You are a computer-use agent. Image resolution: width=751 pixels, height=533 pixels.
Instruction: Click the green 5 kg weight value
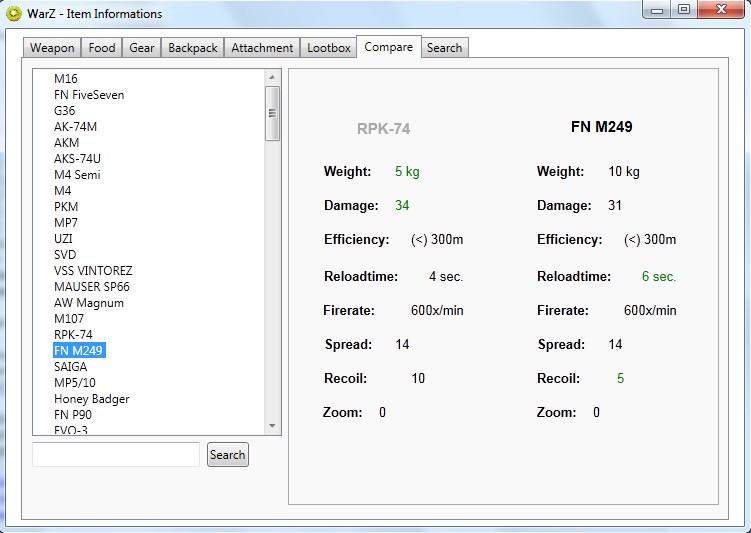[x=407, y=171]
